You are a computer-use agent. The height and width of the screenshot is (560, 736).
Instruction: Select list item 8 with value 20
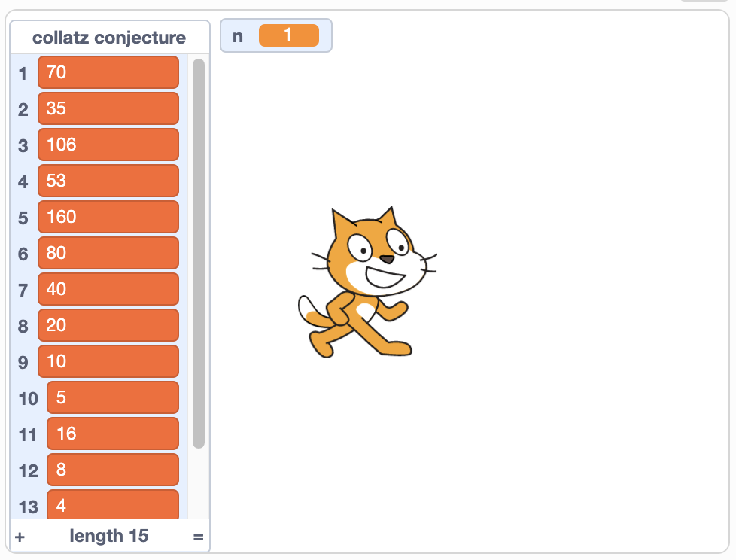click(108, 325)
